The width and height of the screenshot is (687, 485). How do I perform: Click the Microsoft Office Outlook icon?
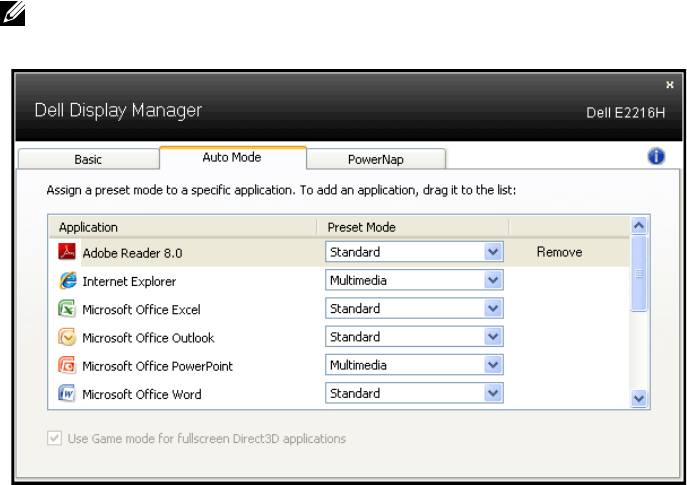click(67, 337)
